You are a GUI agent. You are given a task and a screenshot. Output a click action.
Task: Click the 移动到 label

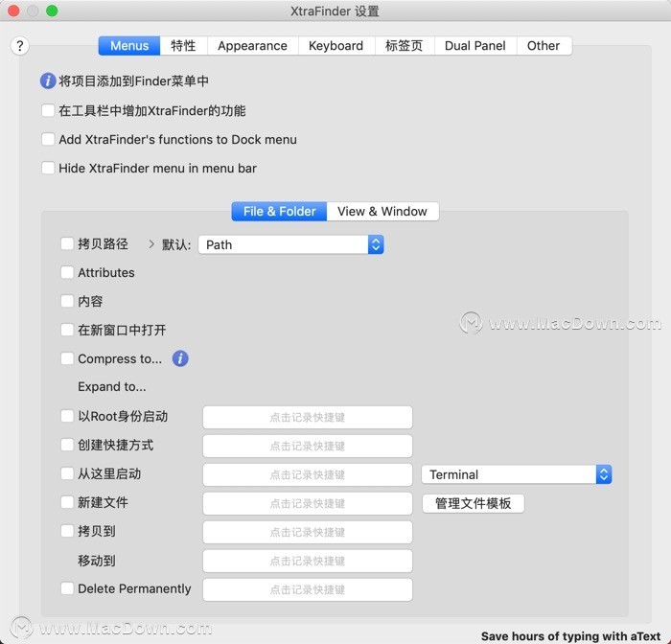[x=97, y=560]
